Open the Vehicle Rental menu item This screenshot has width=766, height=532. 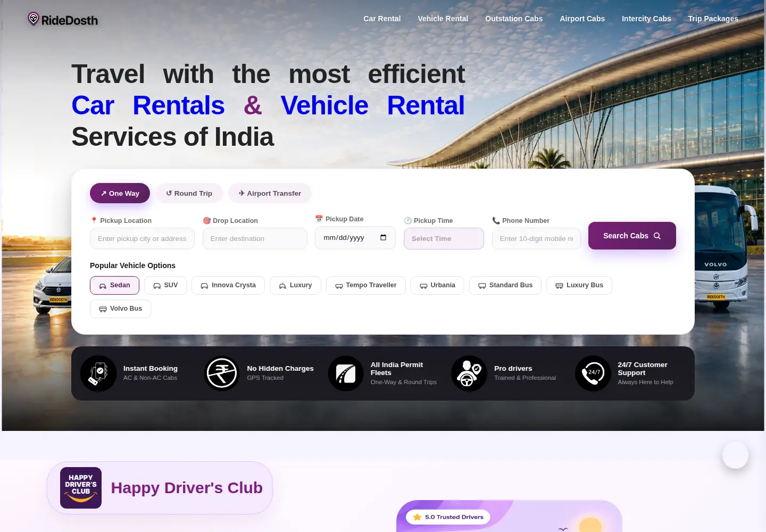click(x=443, y=19)
